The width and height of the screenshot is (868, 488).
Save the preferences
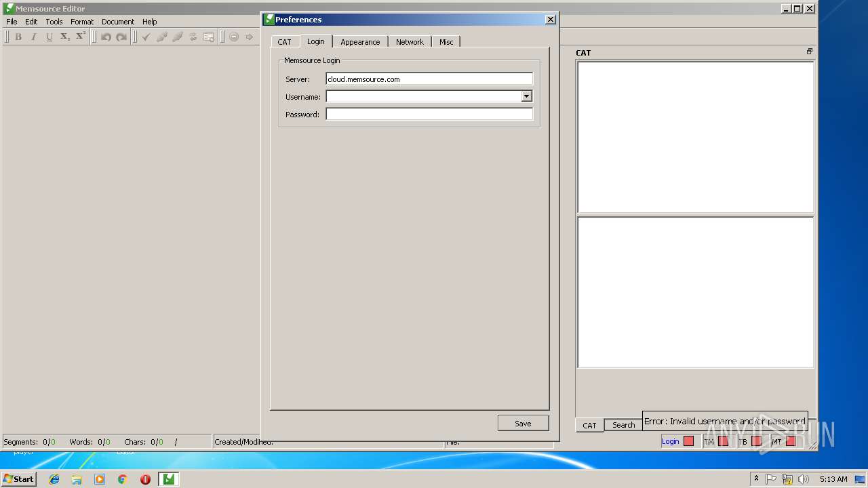tap(523, 423)
